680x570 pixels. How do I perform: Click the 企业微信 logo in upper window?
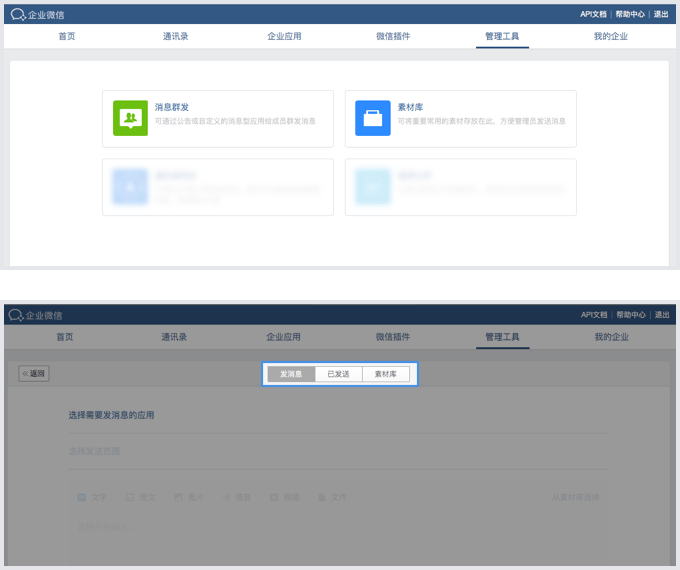[x=37, y=15]
